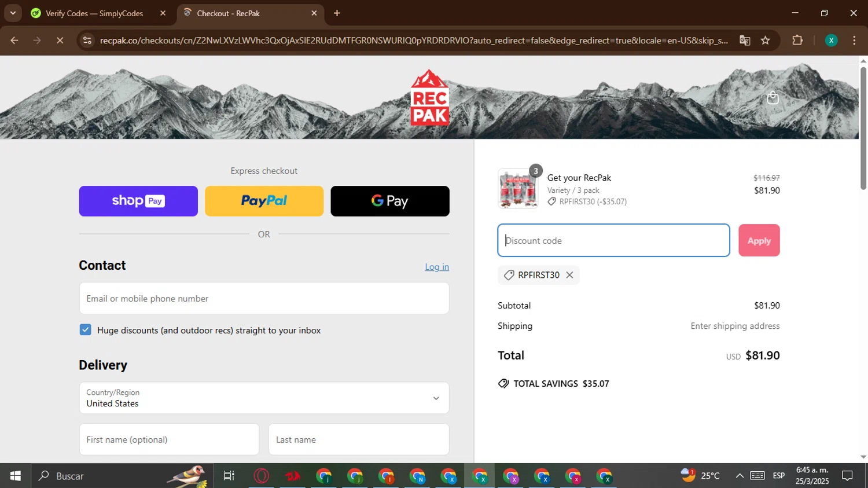Uncheck the Huge discounts newsletter checkbox

click(86, 330)
